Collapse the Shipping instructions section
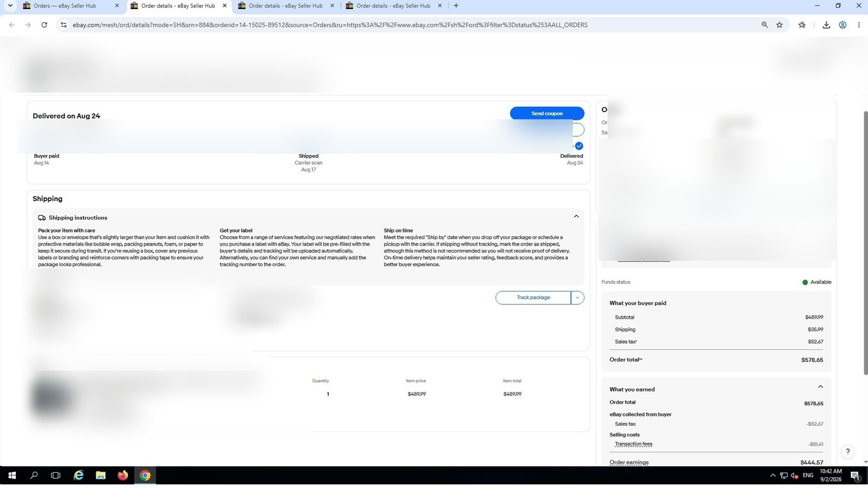 576,216
